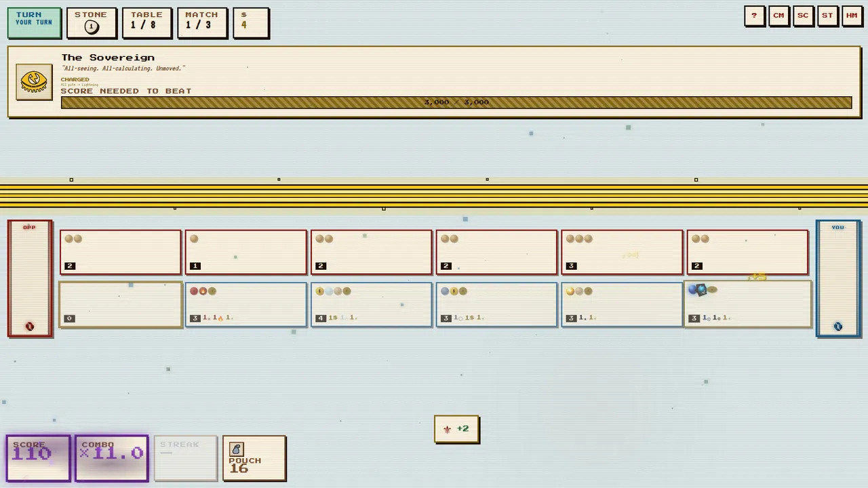Select opponent's pit with 1 stone
868x488 pixels.
pos(246,252)
